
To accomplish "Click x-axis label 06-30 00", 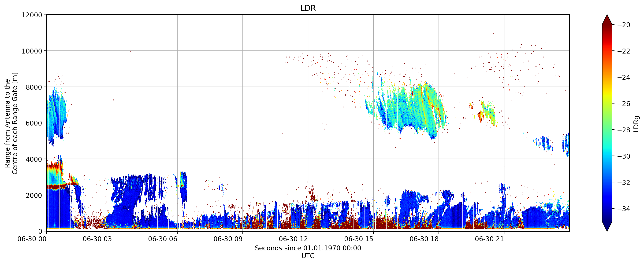I will click(32, 239).
